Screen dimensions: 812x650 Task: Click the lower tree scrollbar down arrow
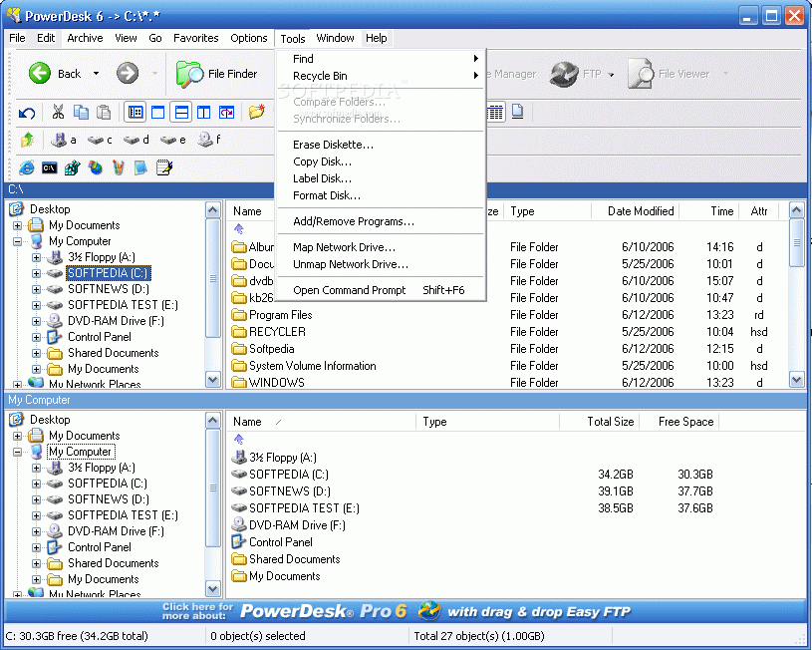point(213,589)
